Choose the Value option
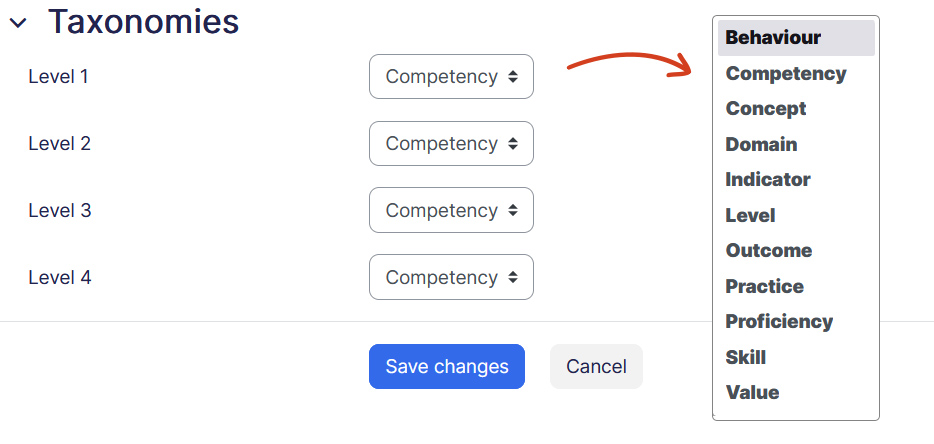The width and height of the screenshot is (934, 444). click(x=752, y=393)
